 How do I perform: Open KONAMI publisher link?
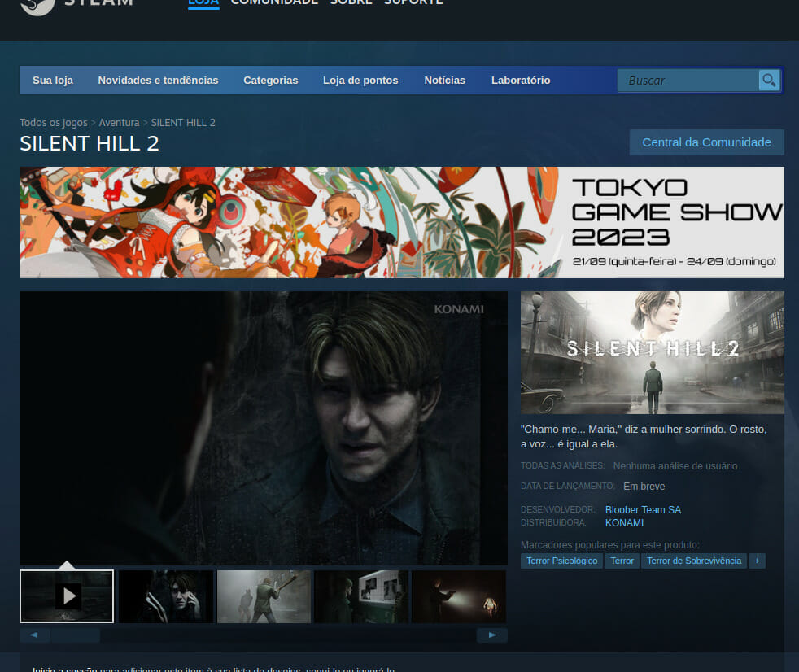[624, 523]
